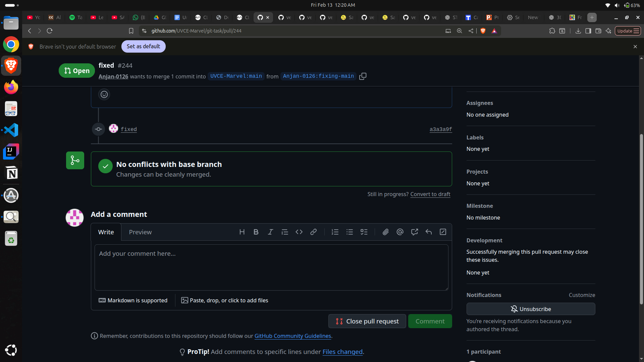Switch to the Preview tab

(140, 232)
